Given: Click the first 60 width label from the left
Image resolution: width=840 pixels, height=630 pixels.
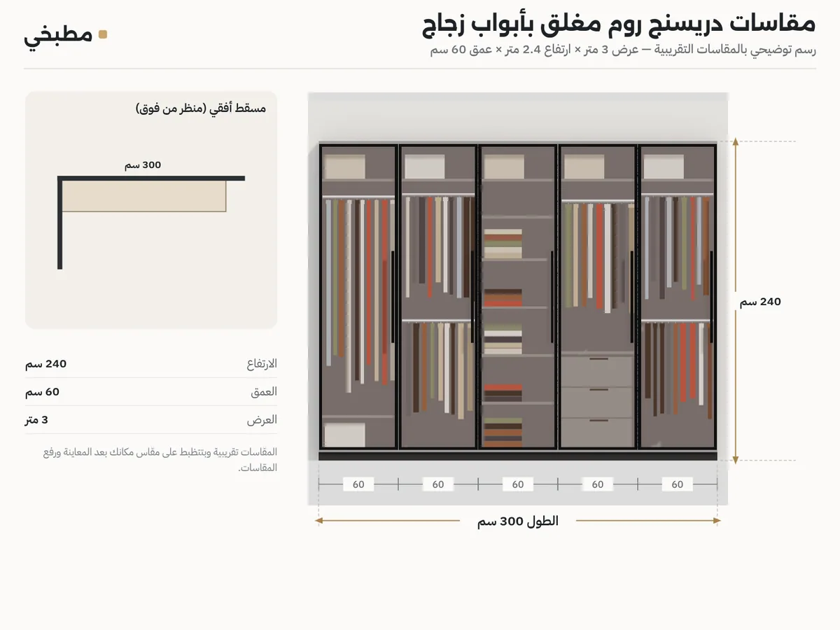Looking at the screenshot, I should click(x=358, y=484).
